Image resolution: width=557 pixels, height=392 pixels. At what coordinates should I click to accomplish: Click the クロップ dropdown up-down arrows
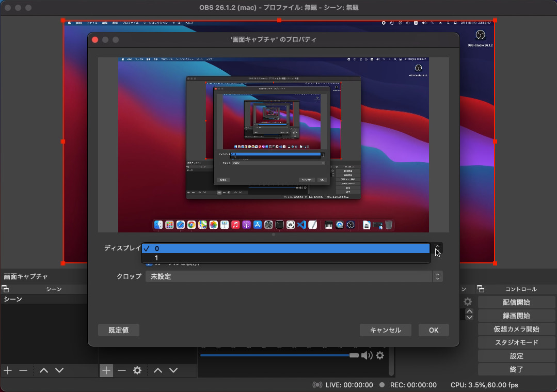pos(438,276)
